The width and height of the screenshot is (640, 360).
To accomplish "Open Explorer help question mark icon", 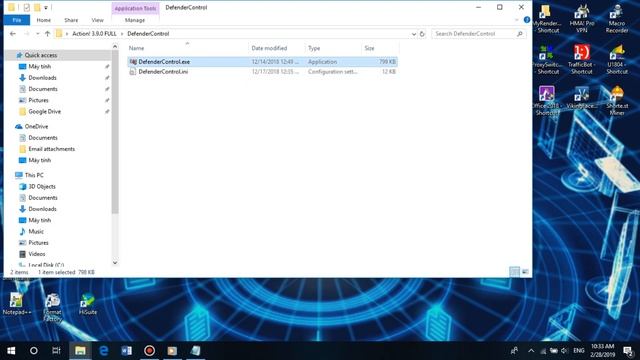I will [527, 20].
